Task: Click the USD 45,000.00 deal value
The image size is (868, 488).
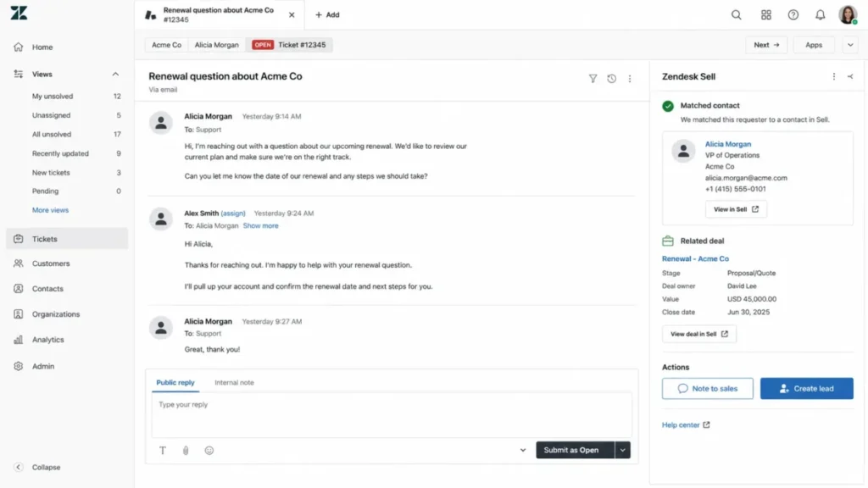Action: tap(751, 299)
